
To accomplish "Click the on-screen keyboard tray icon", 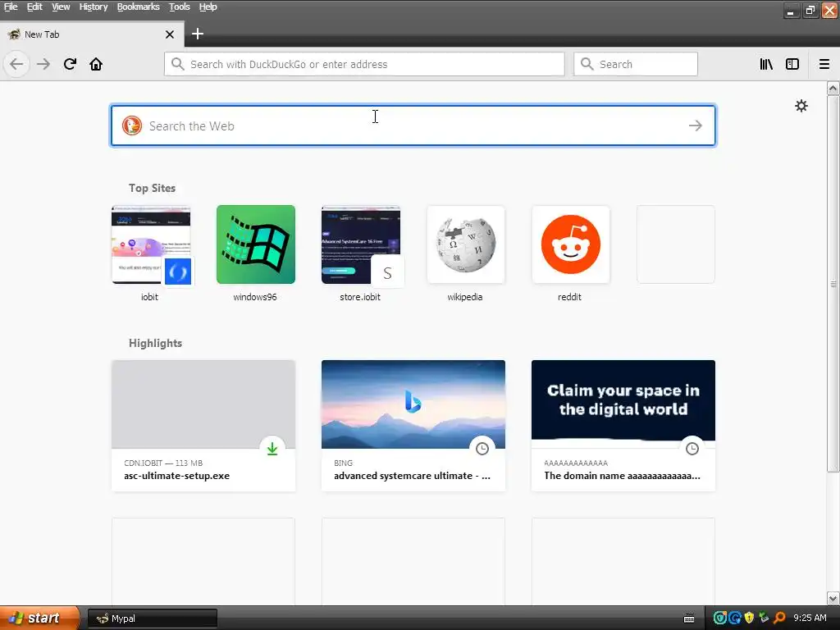I will pos(689,619).
